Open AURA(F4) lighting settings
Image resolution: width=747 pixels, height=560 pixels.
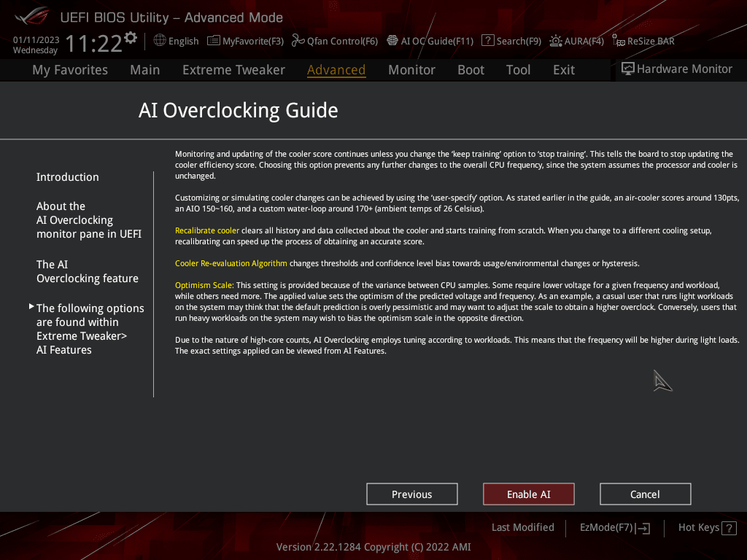pos(576,41)
